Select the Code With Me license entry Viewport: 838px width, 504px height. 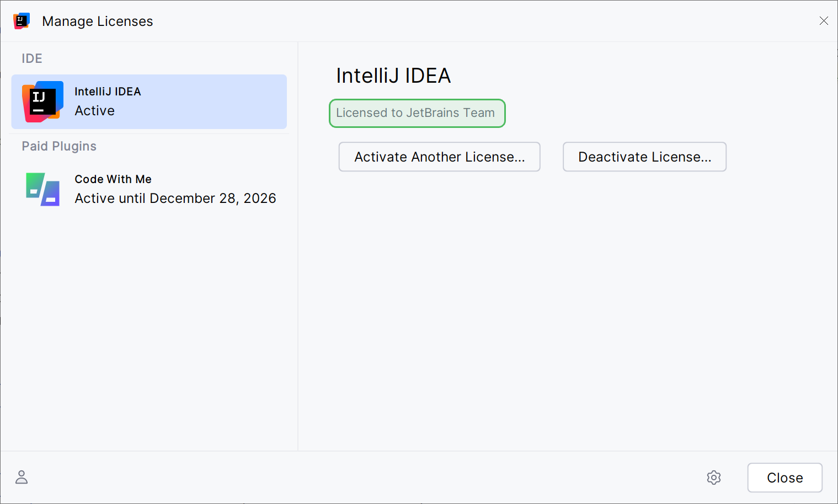[x=149, y=189]
